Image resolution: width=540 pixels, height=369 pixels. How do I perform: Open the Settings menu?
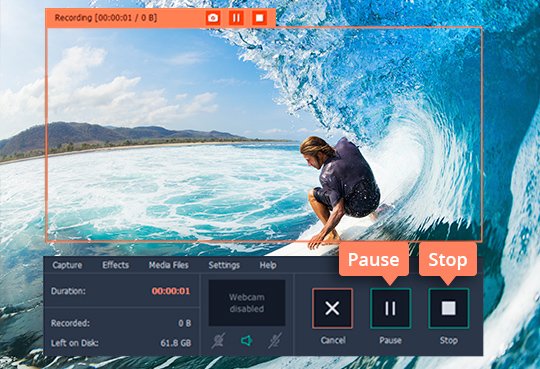tap(224, 265)
